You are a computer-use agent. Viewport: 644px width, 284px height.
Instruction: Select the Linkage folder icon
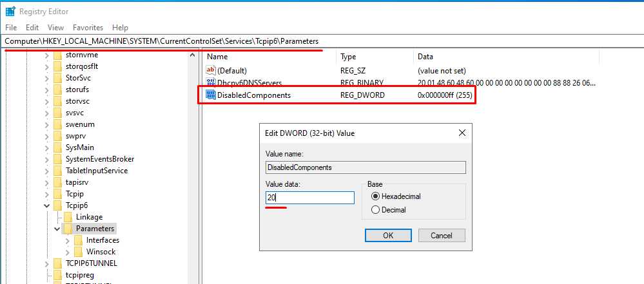click(x=67, y=217)
